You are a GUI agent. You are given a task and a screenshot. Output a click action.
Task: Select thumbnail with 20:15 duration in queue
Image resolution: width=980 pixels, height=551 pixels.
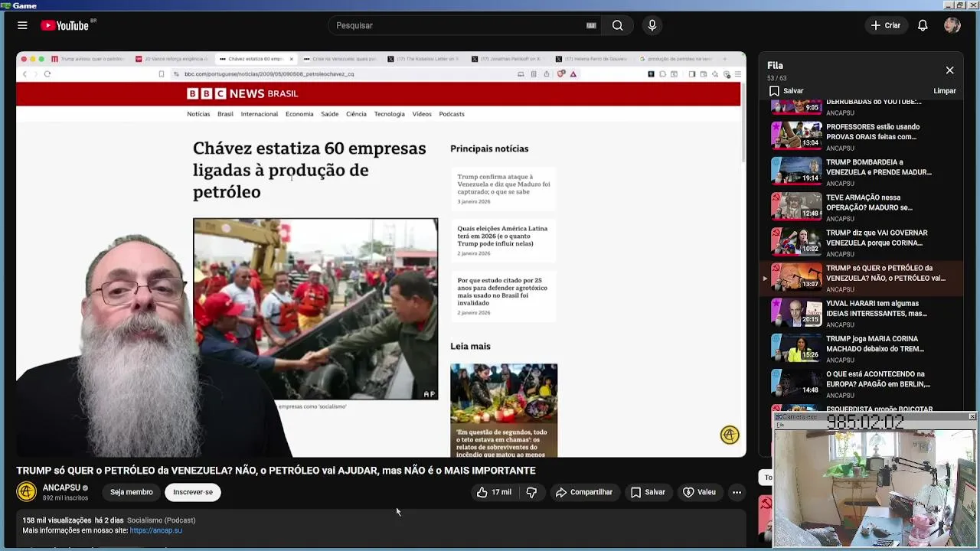(796, 311)
